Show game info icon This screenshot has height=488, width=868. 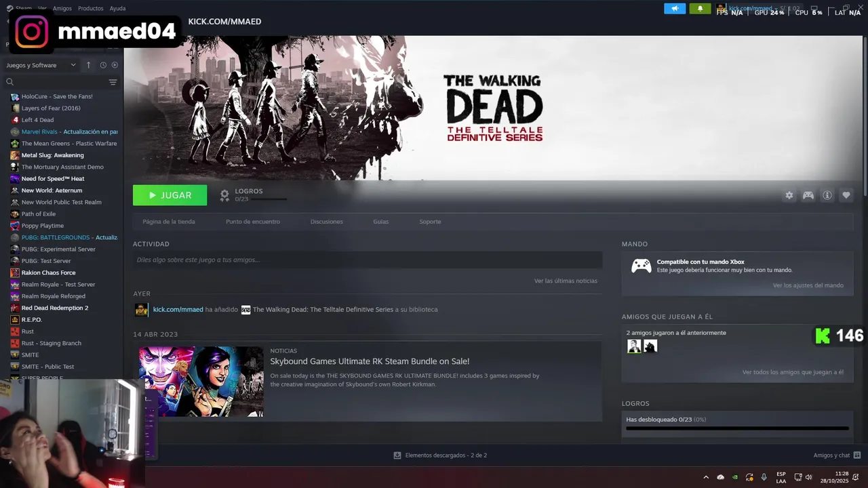coord(827,195)
